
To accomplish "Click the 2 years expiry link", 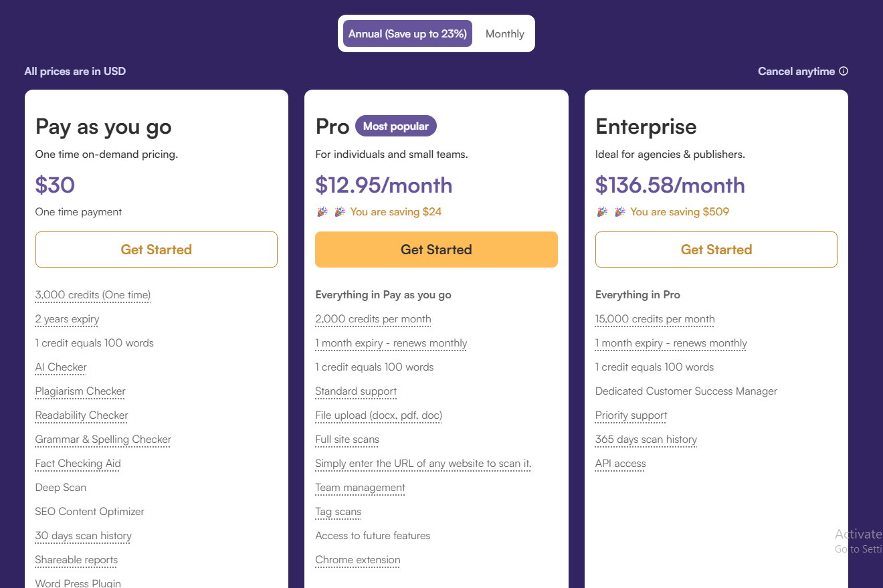I will 67,319.
